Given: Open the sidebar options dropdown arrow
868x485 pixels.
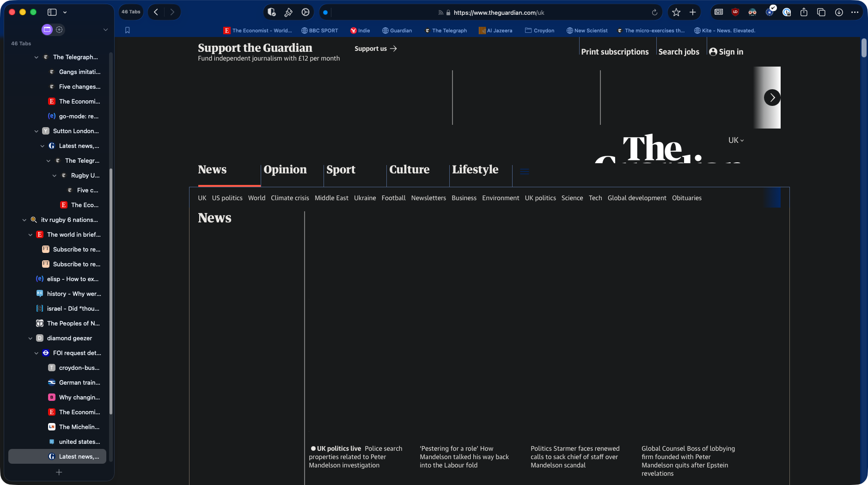Looking at the screenshot, I should click(65, 12).
